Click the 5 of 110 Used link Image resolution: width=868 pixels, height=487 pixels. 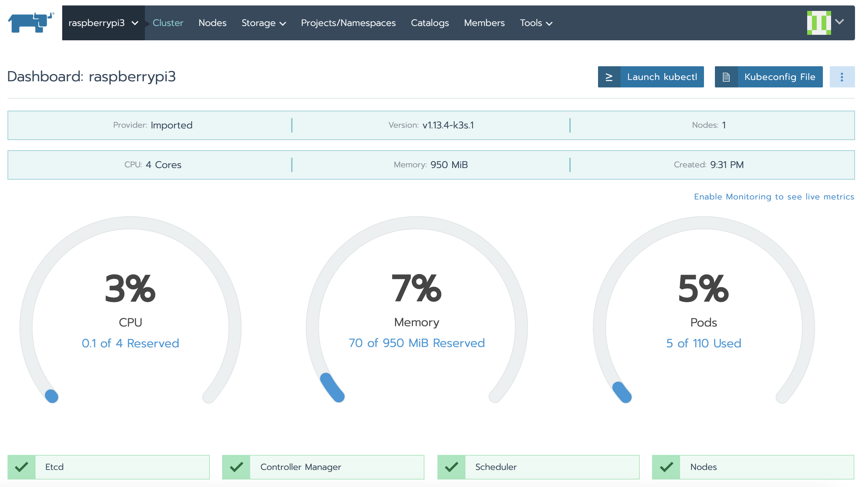tap(704, 343)
